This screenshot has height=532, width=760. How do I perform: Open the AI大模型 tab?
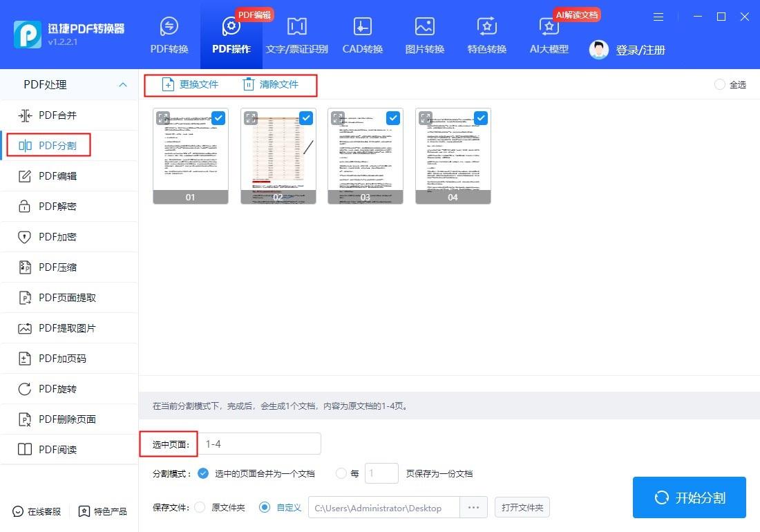coord(549,35)
